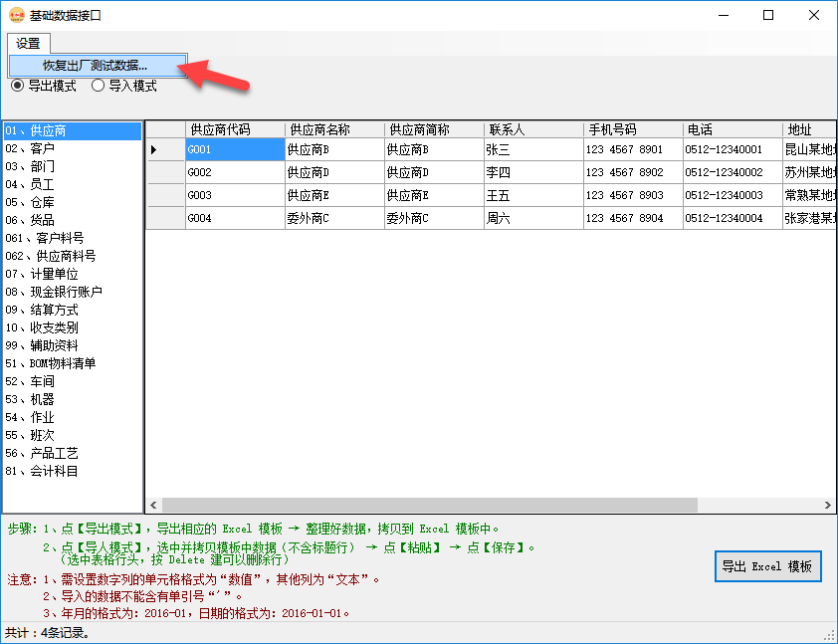Choose 恢复出厂测试数据 menu entry
Screen dimensions: 838x644
[x=96, y=66]
